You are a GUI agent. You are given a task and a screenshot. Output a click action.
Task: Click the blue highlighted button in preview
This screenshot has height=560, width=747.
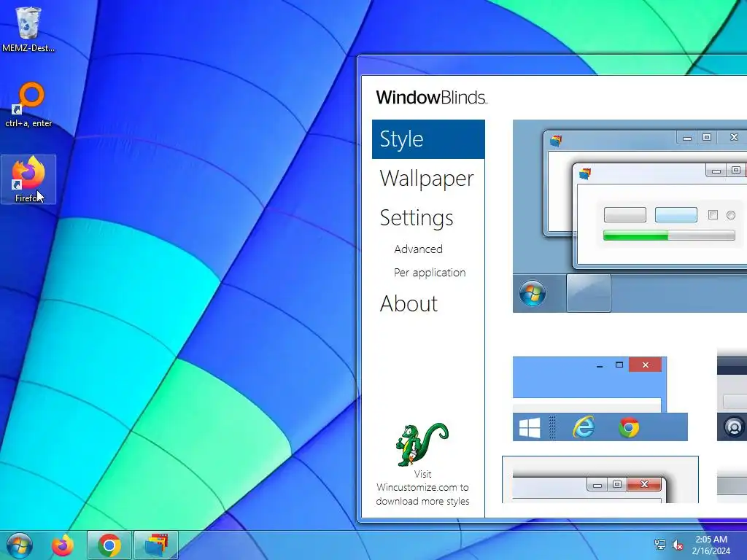pyautogui.click(x=676, y=215)
